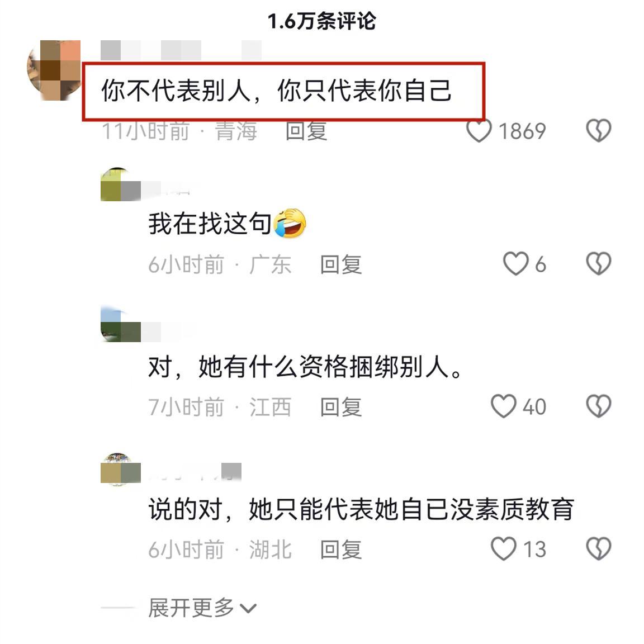Click the chevron next to 展开更多
This screenshot has height=644, width=644.
click(x=248, y=609)
